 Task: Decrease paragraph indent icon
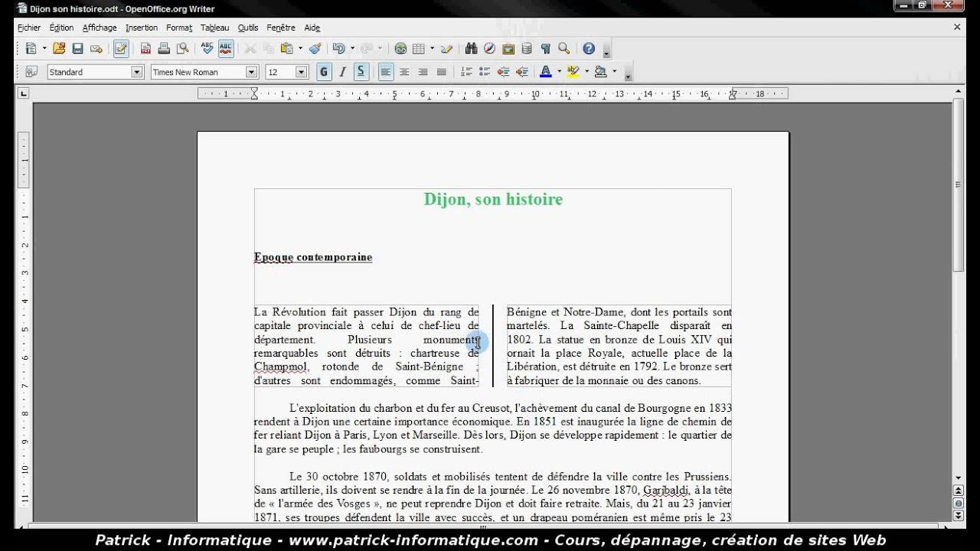(504, 72)
